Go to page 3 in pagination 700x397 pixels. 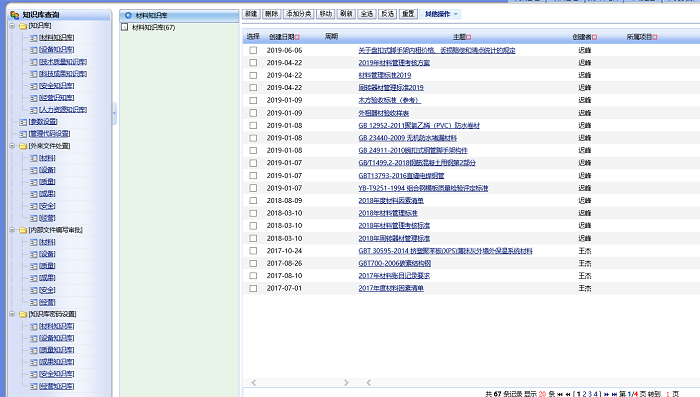[590, 394]
